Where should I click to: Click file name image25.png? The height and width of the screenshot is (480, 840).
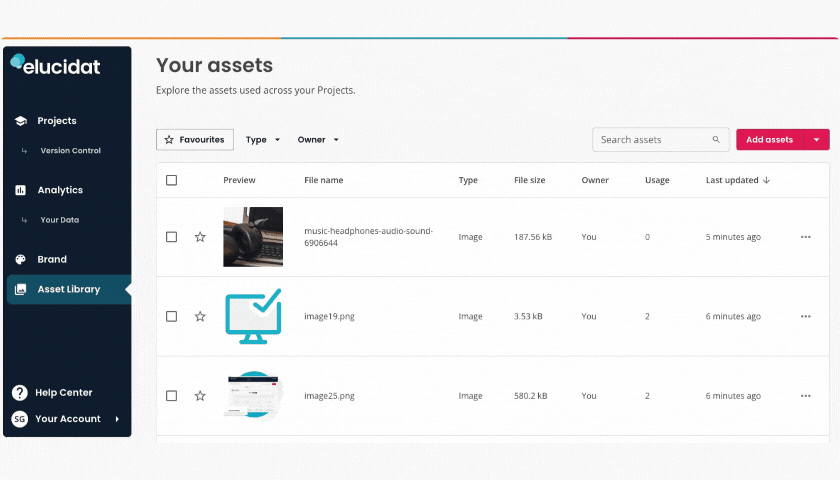point(329,396)
